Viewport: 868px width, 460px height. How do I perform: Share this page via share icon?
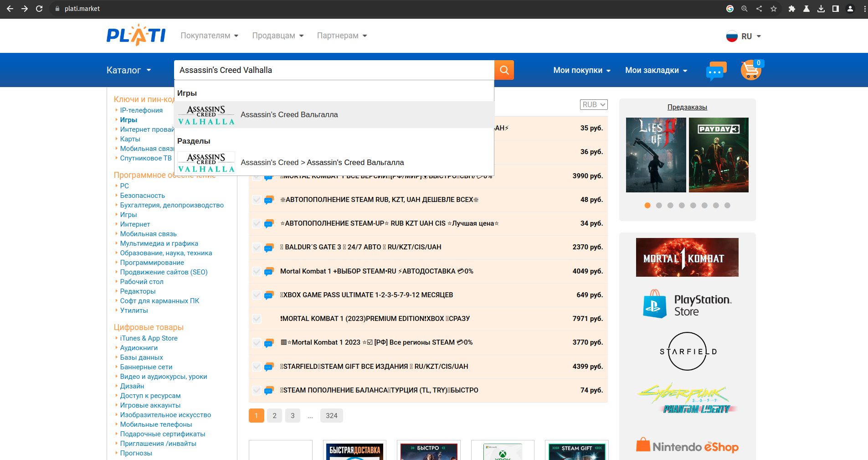click(759, 9)
